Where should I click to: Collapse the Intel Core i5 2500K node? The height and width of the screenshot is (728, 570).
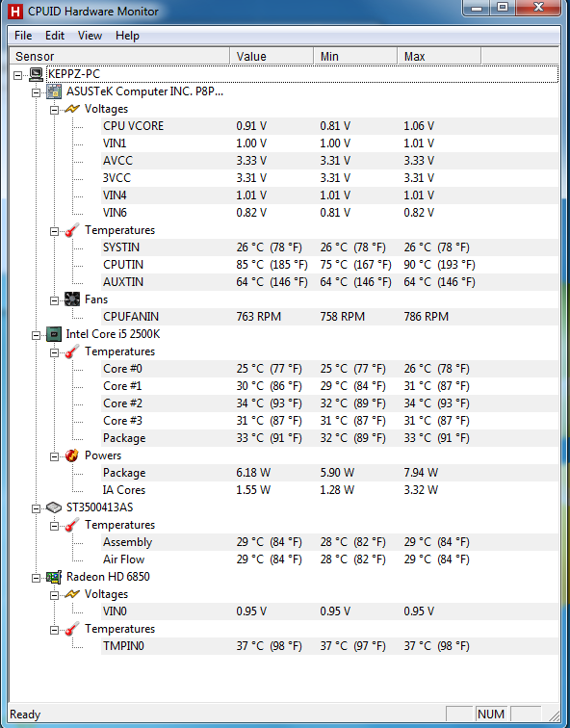point(37,335)
